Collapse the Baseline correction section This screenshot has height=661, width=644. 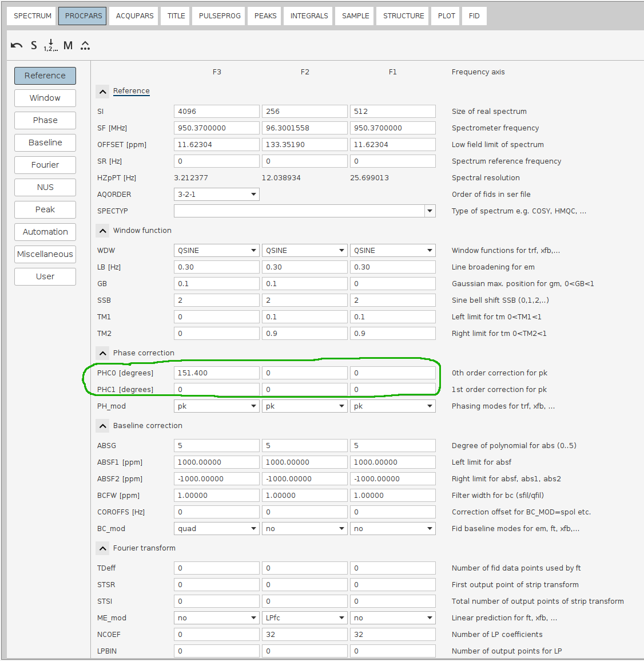coord(102,426)
